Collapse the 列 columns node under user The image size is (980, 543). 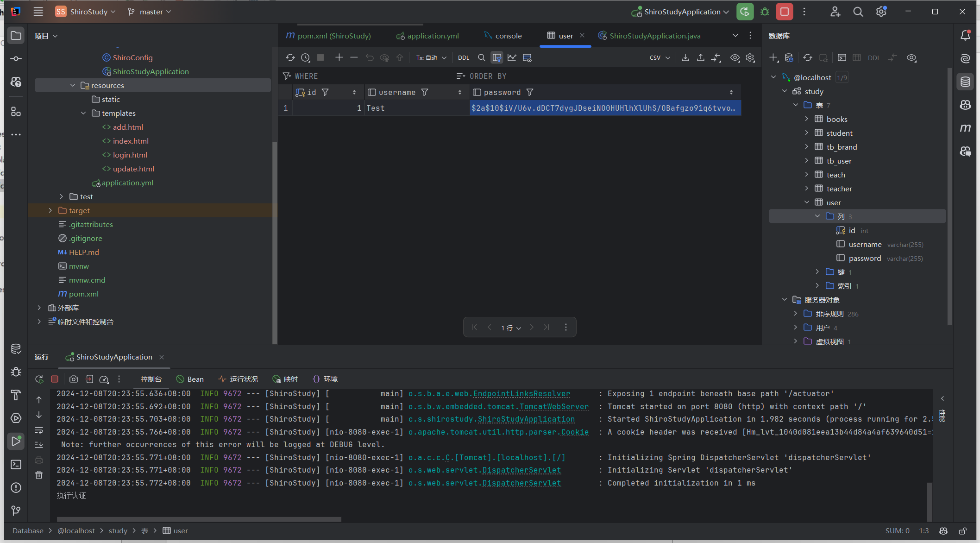(817, 216)
